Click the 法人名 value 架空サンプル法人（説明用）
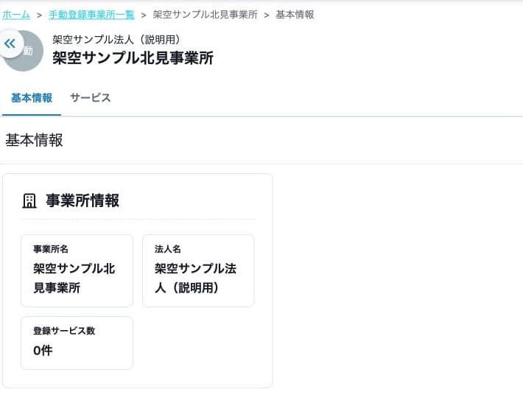This screenshot has width=523, height=420. (195, 279)
